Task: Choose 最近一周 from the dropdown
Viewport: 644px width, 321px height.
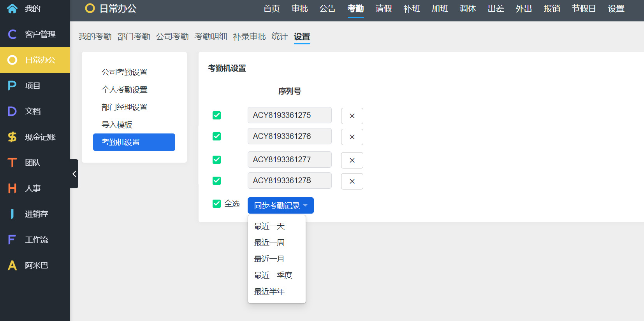Action: pyautogui.click(x=269, y=243)
